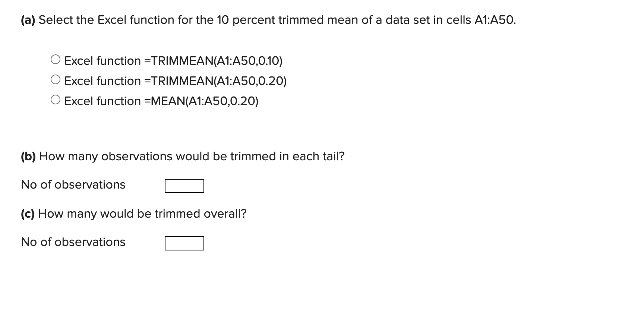Click the part (b) question text
The width and height of the screenshot is (644, 325).
coord(183,157)
